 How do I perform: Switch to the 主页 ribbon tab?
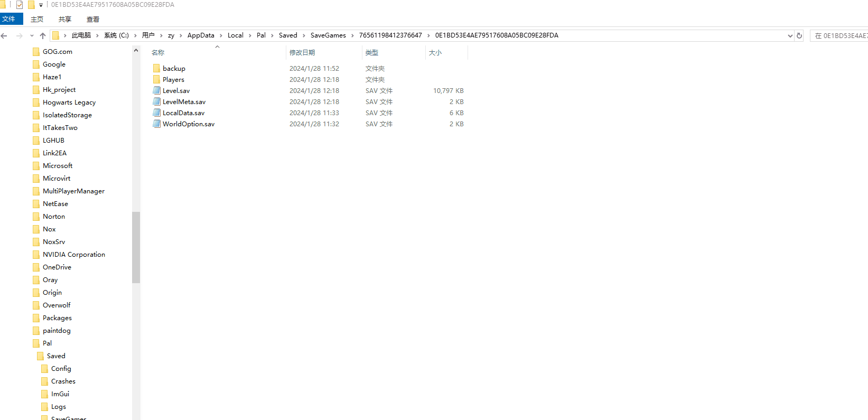[x=37, y=20]
